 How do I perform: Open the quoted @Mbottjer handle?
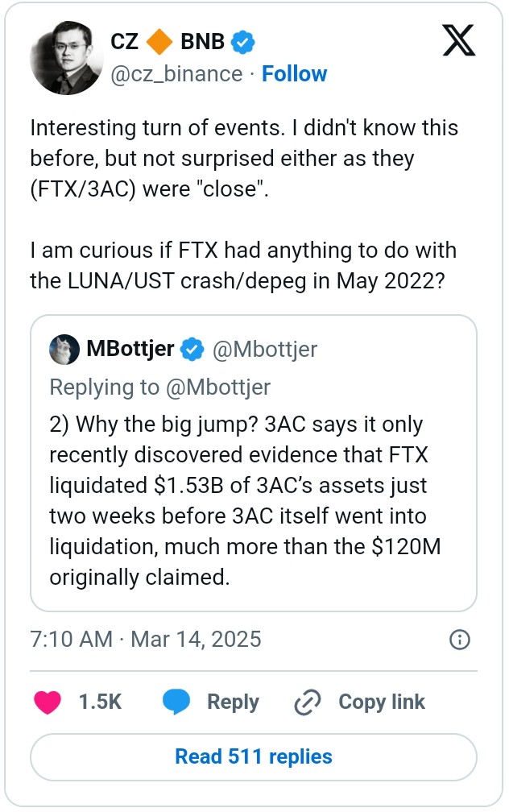[x=264, y=350]
